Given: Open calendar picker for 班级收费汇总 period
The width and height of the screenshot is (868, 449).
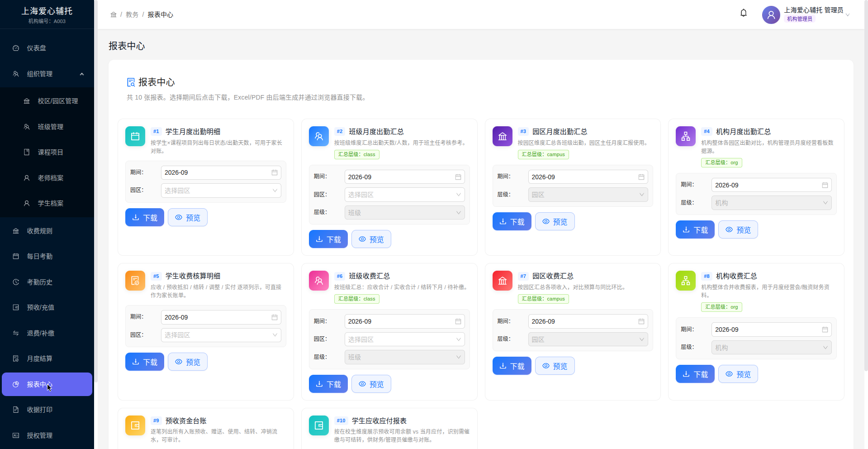Looking at the screenshot, I should (x=458, y=321).
